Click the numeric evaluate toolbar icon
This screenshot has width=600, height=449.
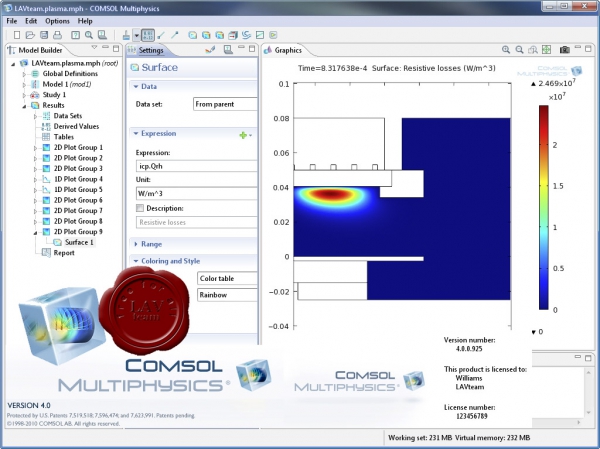148,35
